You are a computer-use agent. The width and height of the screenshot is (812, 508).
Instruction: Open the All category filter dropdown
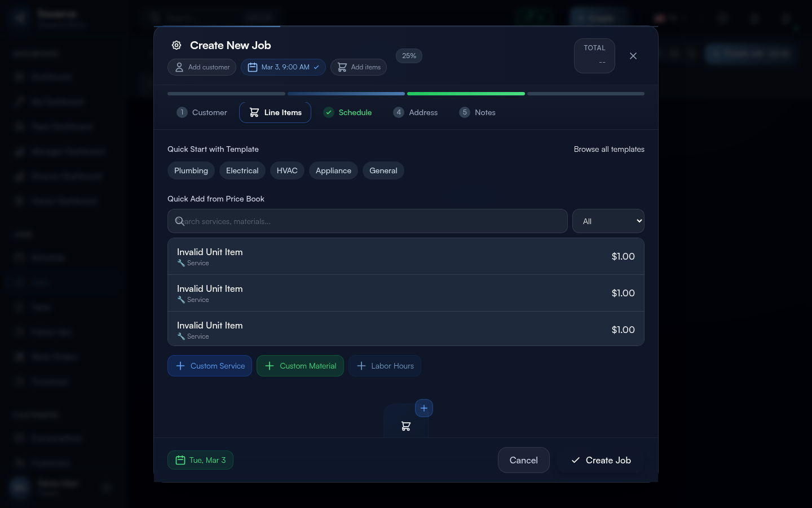point(608,221)
